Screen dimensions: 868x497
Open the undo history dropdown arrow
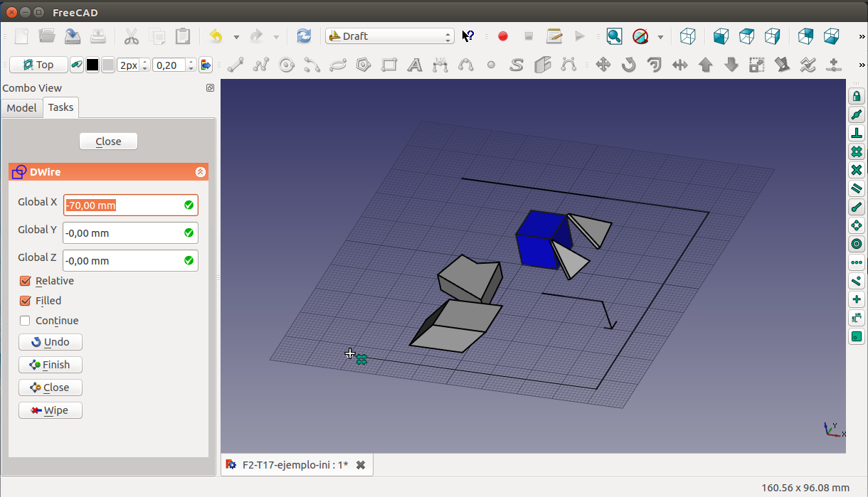pos(236,36)
